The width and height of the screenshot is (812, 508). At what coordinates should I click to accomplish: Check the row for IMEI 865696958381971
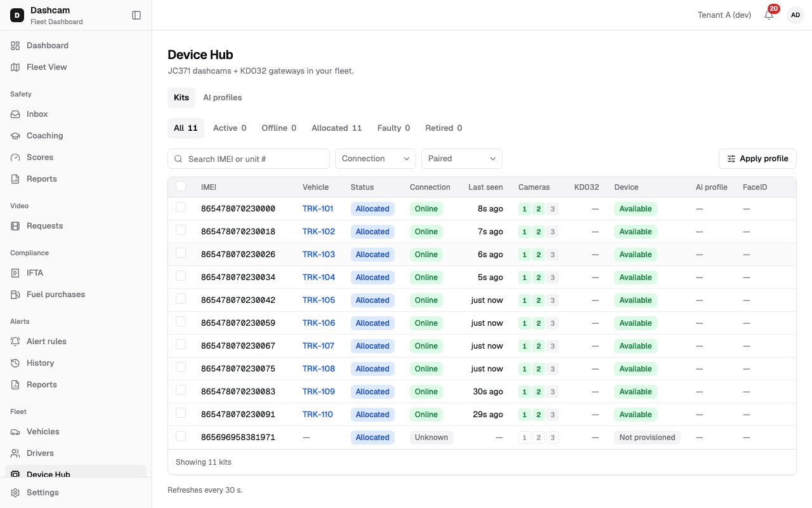pos(181,436)
